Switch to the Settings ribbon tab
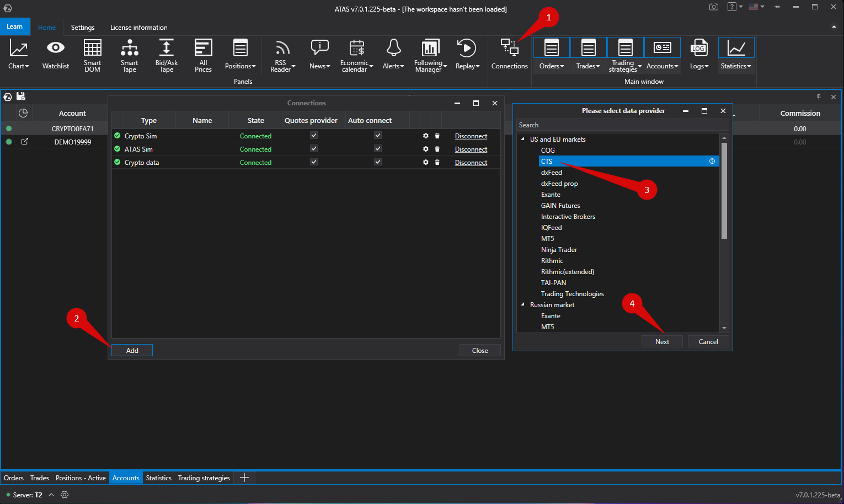This screenshot has width=844, height=504. pos(83,28)
